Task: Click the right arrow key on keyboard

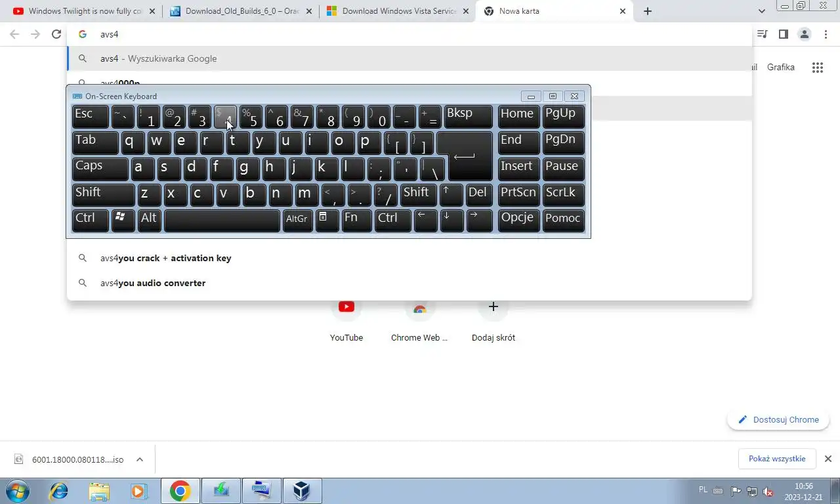Action: (479, 220)
